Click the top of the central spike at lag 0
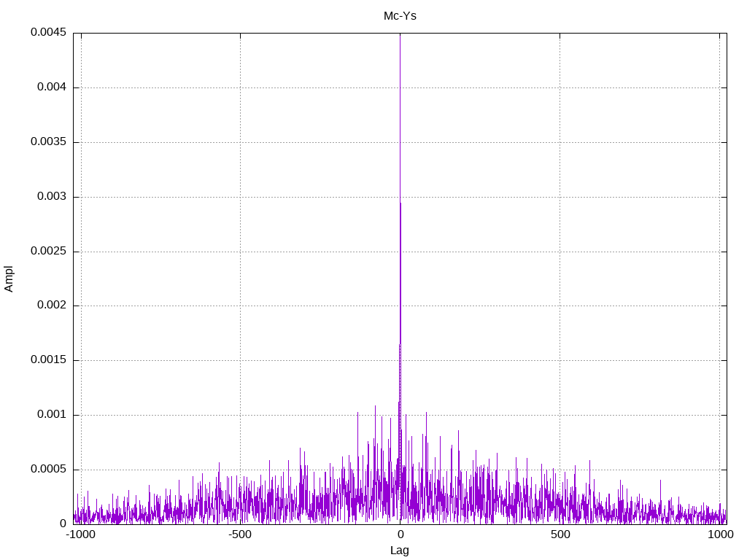 400,34
